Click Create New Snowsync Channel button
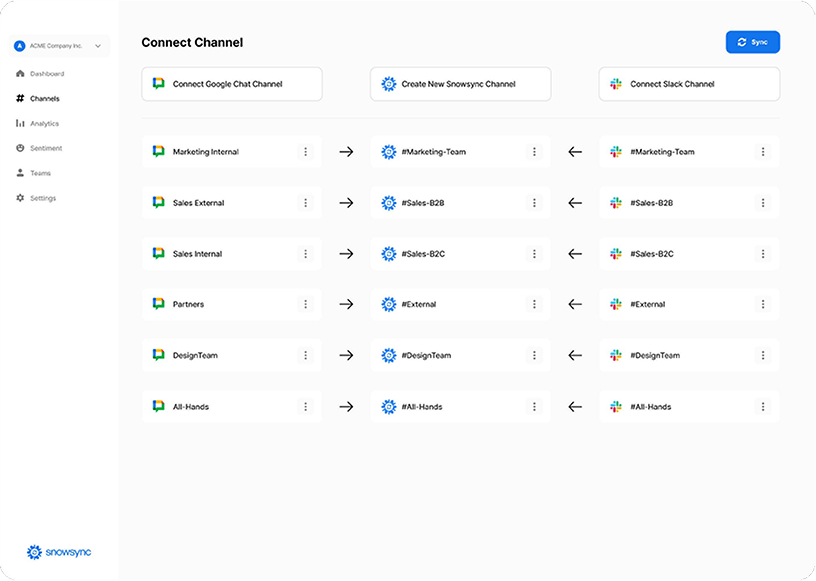Screen dimensions: 816x581 click(460, 84)
